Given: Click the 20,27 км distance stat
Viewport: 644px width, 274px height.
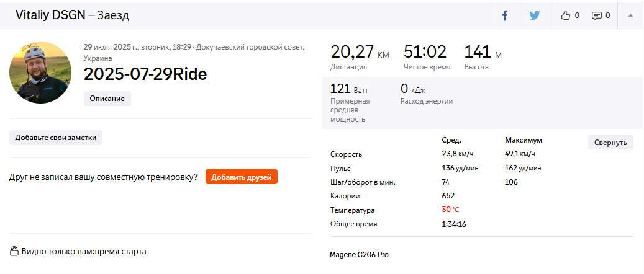Looking at the screenshot, I should (x=360, y=53).
